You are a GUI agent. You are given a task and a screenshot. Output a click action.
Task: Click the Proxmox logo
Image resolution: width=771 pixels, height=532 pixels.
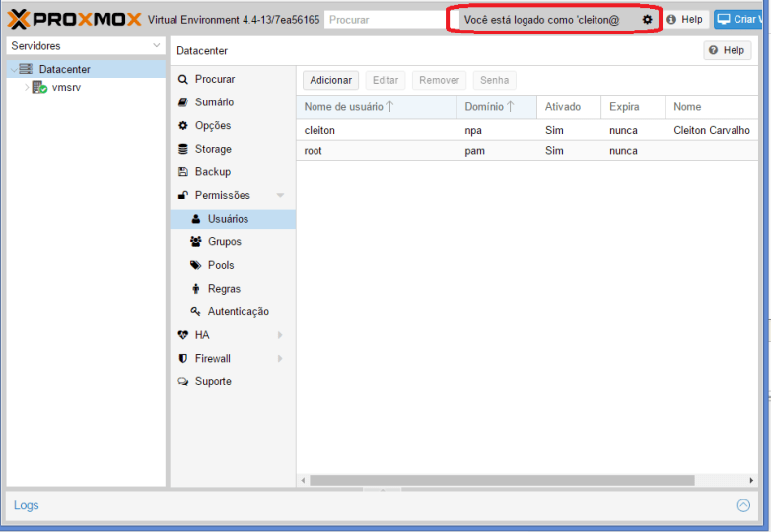tap(74, 19)
